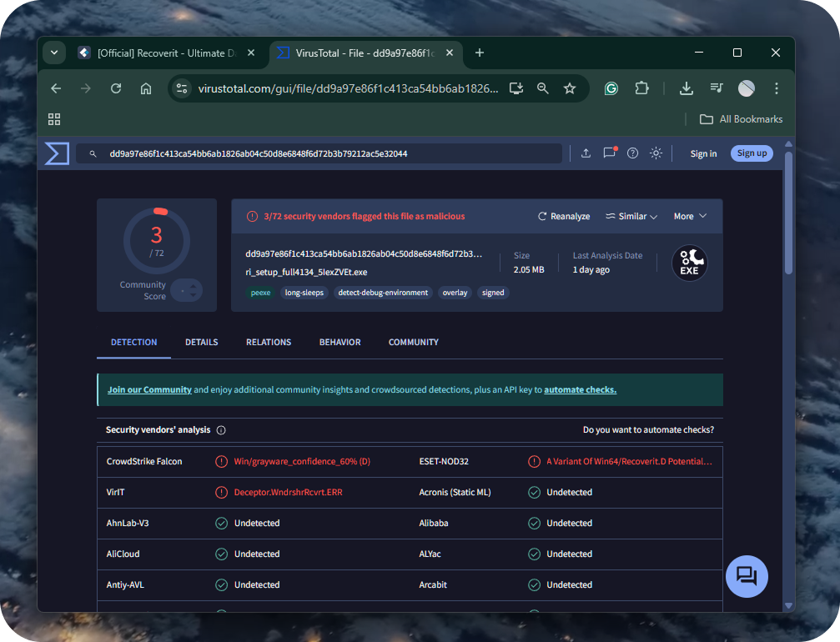840x642 pixels.
Task: Open the media controls playlist icon
Action: click(717, 88)
